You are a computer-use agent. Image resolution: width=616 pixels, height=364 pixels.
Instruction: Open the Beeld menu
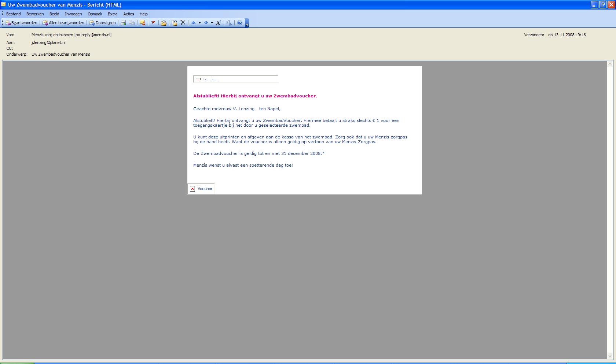pyautogui.click(x=54, y=14)
